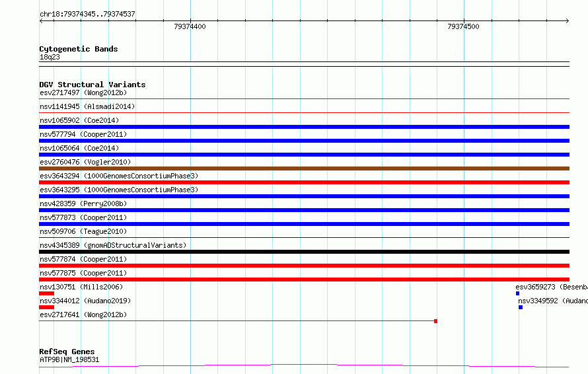
Task: Select nsv3344012 (Audano2019) label
Action: click(85, 301)
